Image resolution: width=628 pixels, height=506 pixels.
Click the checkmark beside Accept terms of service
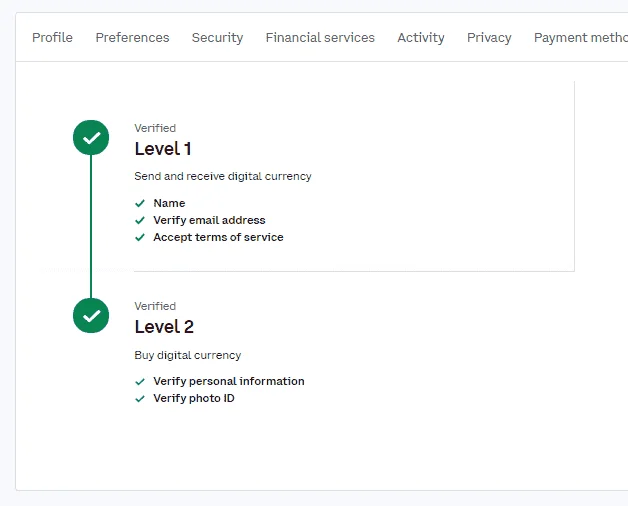(140, 238)
